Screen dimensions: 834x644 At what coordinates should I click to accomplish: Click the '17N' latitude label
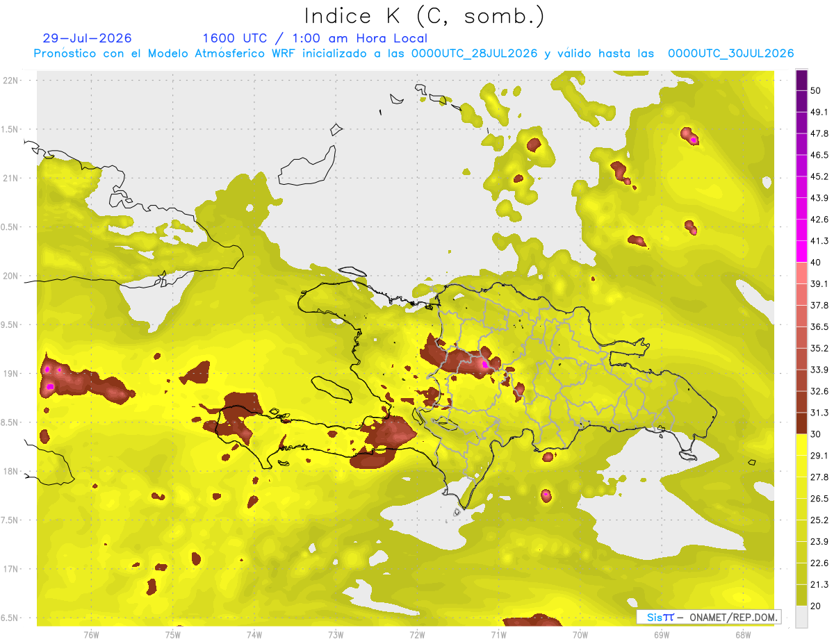[x=12, y=570]
